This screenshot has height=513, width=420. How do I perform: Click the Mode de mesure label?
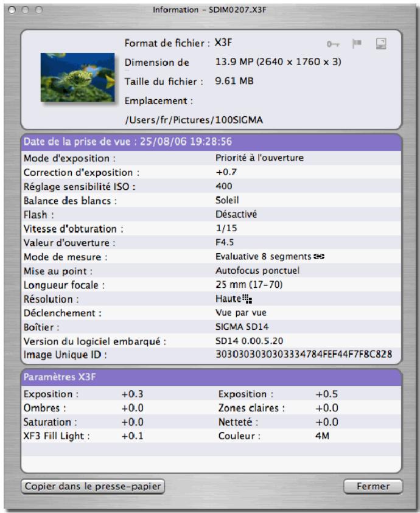(x=66, y=257)
